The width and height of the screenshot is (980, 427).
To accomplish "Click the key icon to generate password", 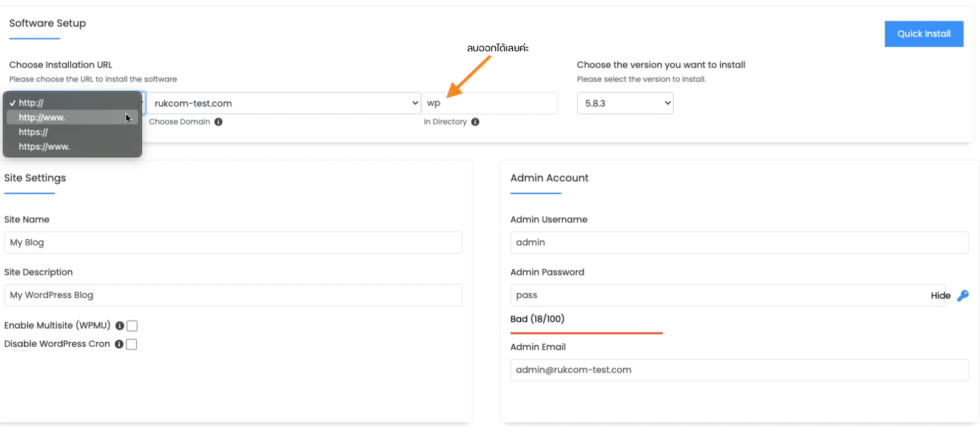I will pyautogui.click(x=963, y=296).
